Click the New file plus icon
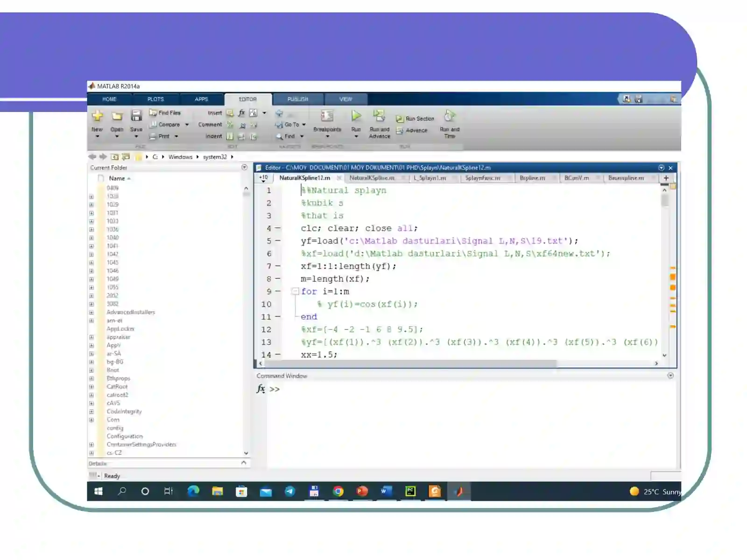747x560 pixels. coord(97,116)
